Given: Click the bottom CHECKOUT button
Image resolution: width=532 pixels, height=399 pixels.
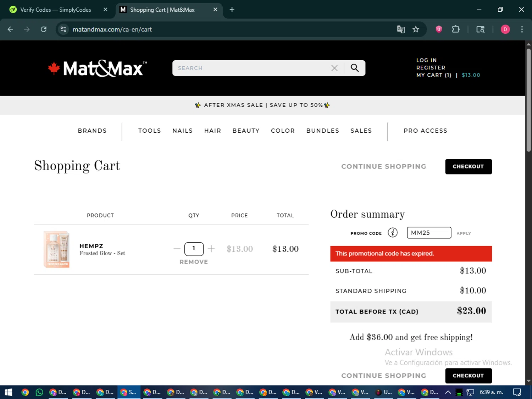Looking at the screenshot, I should (469, 376).
